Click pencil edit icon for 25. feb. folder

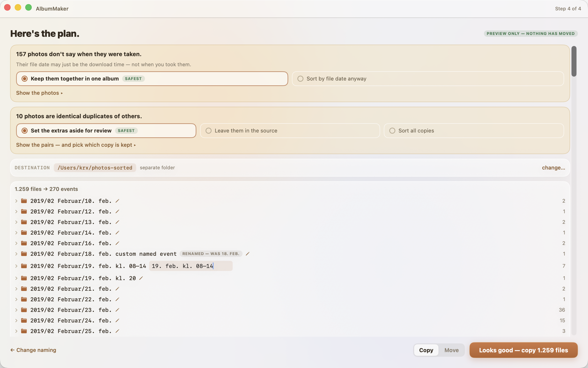117,331
